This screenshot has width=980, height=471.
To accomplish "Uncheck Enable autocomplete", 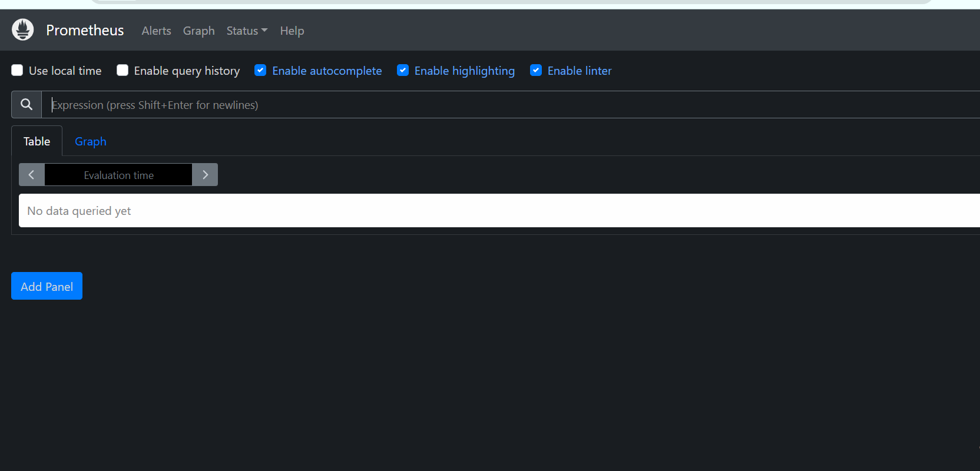I will point(260,71).
